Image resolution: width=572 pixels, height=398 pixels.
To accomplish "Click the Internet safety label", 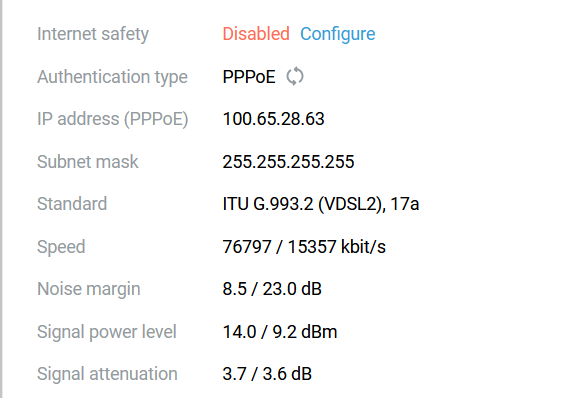I will pyautogui.click(x=93, y=34).
